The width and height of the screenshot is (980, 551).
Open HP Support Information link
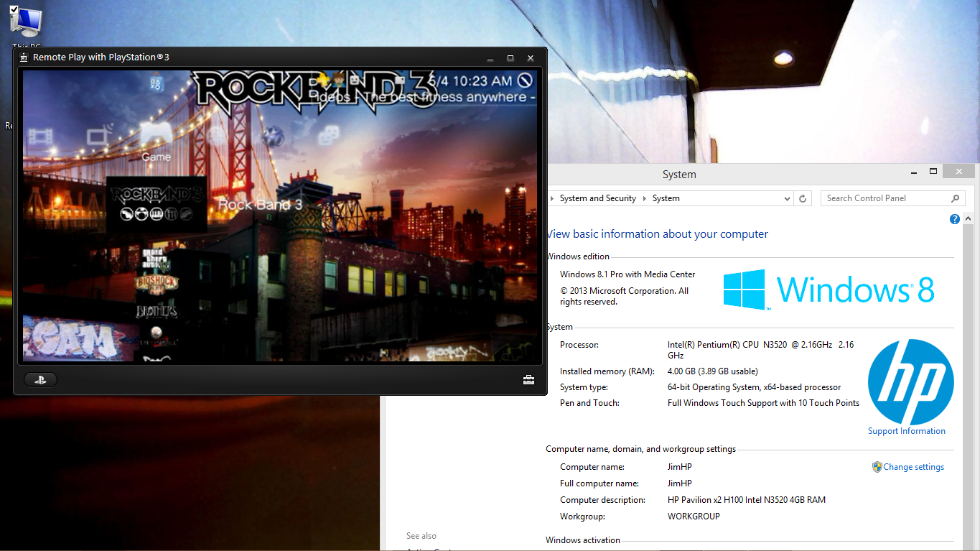[907, 431]
